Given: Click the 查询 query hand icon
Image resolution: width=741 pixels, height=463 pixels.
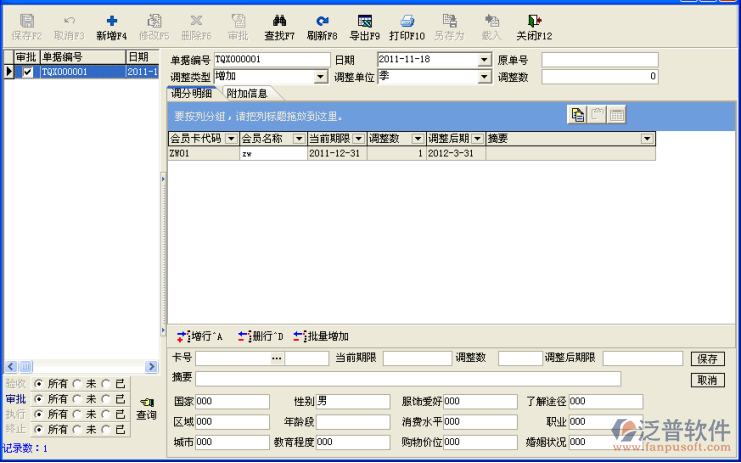Looking at the screenshot, I should tap(146, 402).
